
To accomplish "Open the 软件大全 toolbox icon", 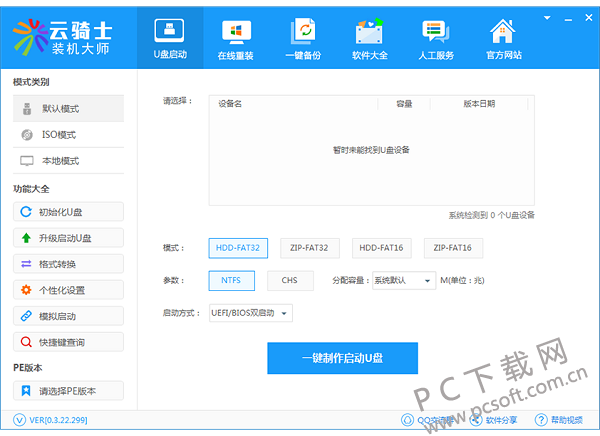I will 369,31.
